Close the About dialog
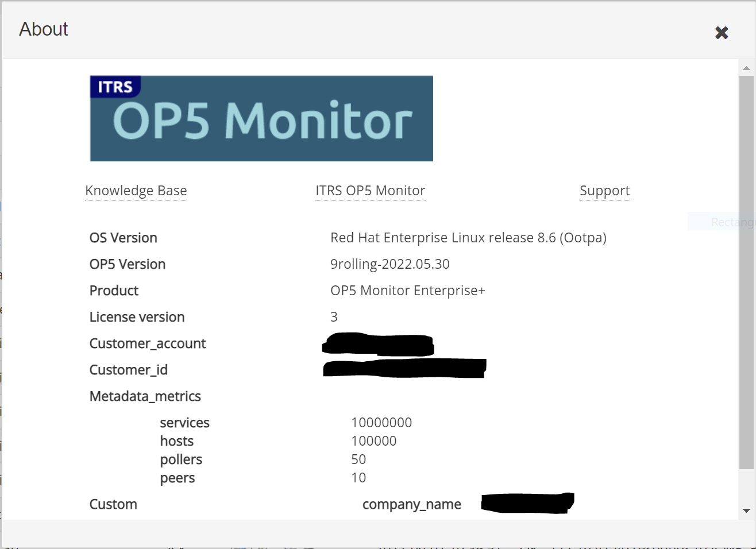Viewport: 756px width, 549px height. click(722, 33)
